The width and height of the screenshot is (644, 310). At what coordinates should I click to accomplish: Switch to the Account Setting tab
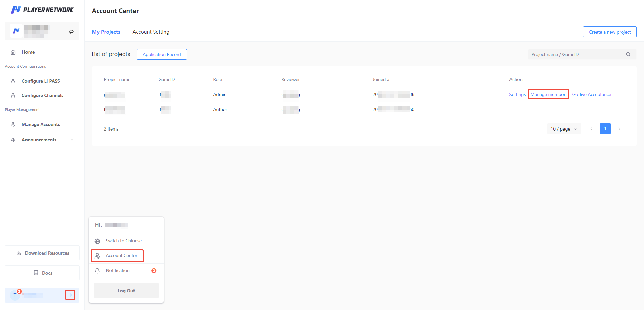[151, 32]
